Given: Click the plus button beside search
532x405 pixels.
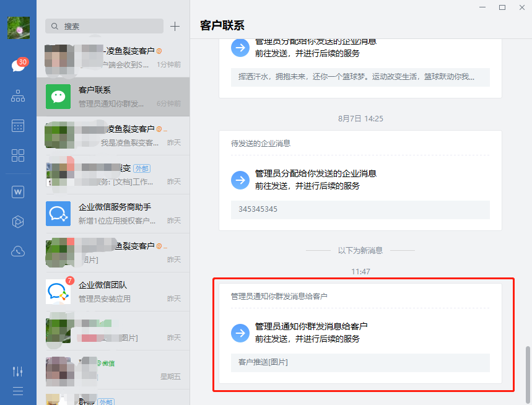Looking at the screenshot, I should tap(175, 26).
